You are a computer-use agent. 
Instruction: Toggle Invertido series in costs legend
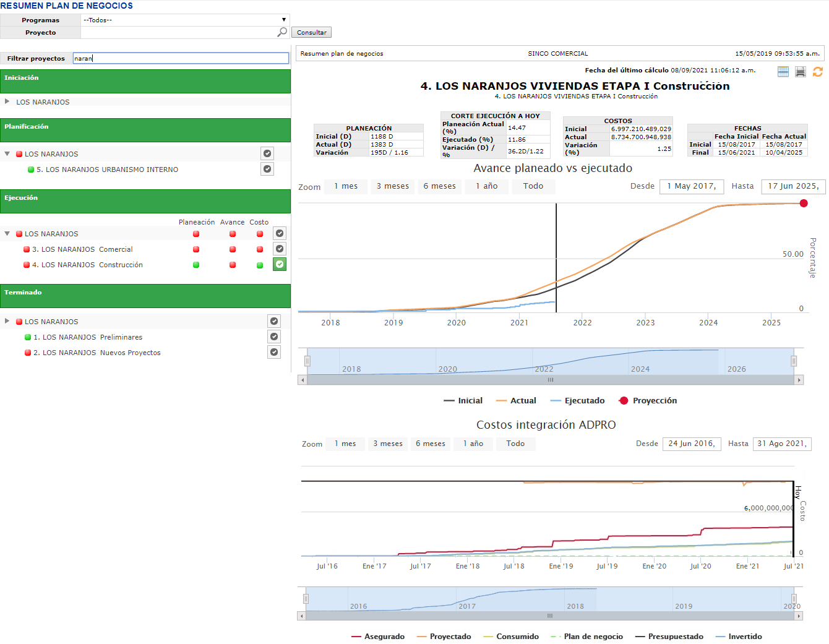(739, 637)
